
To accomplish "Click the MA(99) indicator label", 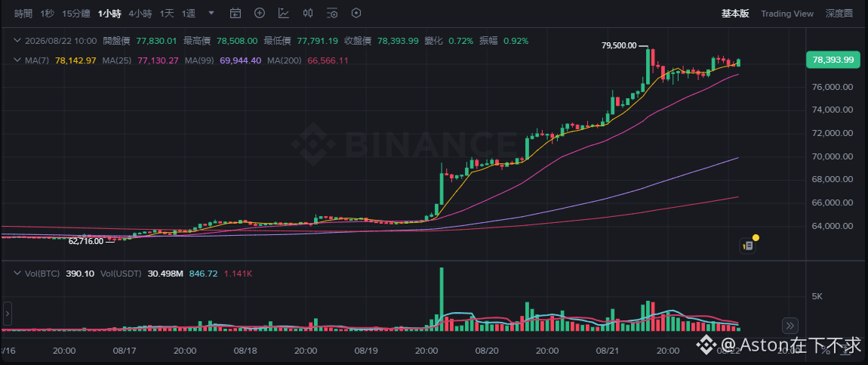I will 200,60.
